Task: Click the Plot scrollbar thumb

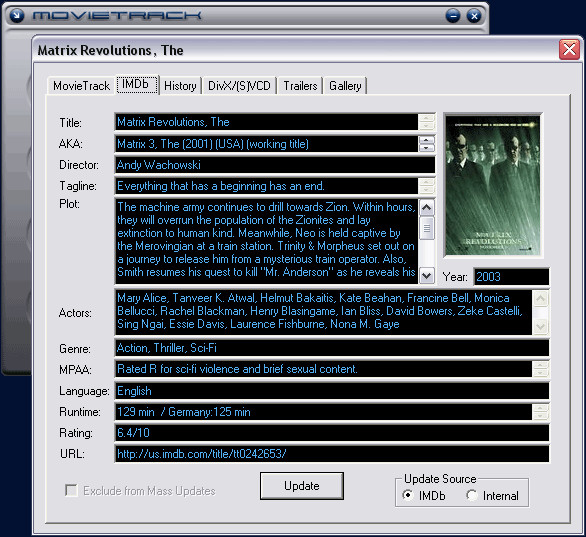Action: click(427, 228)
